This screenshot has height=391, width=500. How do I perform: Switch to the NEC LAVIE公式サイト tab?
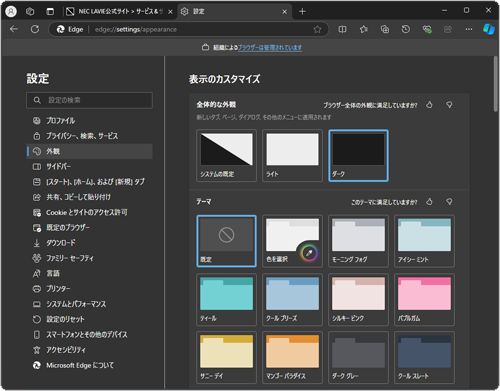119,12
